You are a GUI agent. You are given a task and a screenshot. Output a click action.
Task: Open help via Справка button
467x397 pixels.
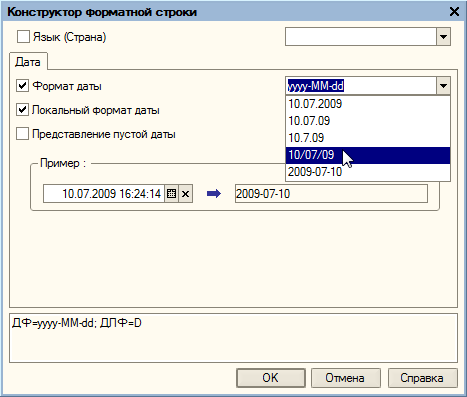pos(422,378)
